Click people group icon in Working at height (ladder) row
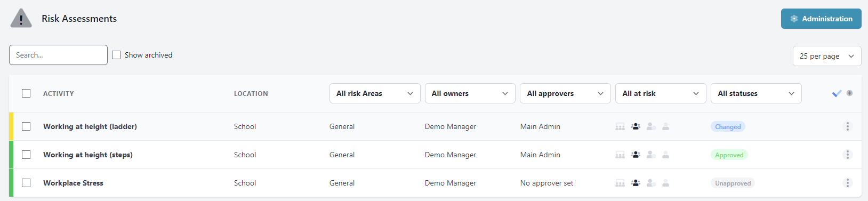Viewport: 868px width, 201px height. pos(636,126)
